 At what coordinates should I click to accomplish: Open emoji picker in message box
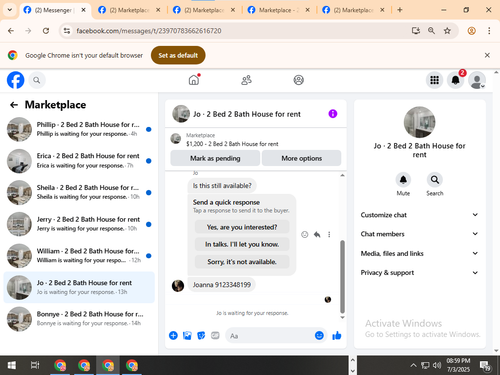tap(319, 335)
